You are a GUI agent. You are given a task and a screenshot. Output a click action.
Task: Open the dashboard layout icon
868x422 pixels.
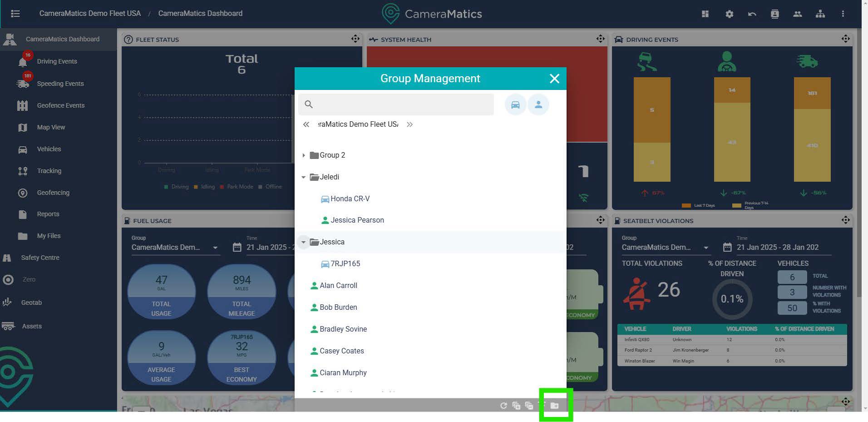coord(705,14)
